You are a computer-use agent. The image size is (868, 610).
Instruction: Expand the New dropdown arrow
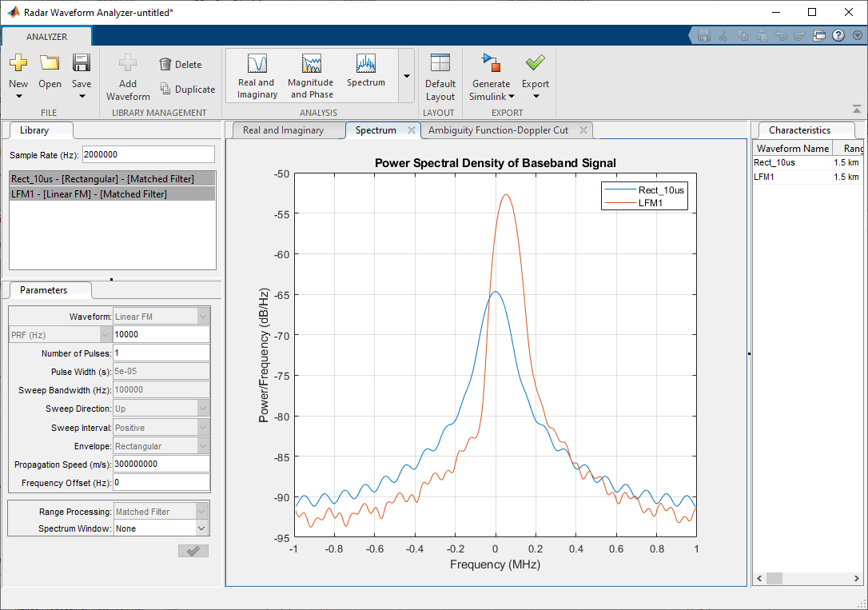pyautogui.click(x=19, y=96)
